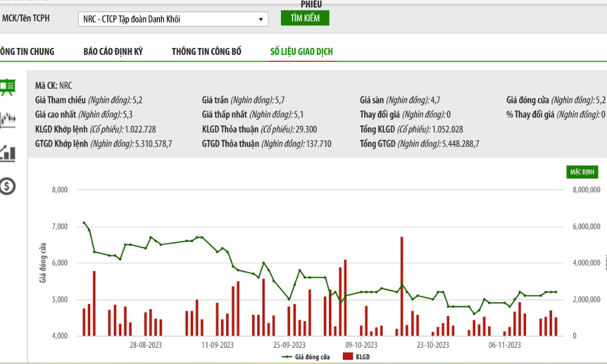Screen dimensions: 607x364
Task: Go to Thông tin công bố tab
Action: 206,51
